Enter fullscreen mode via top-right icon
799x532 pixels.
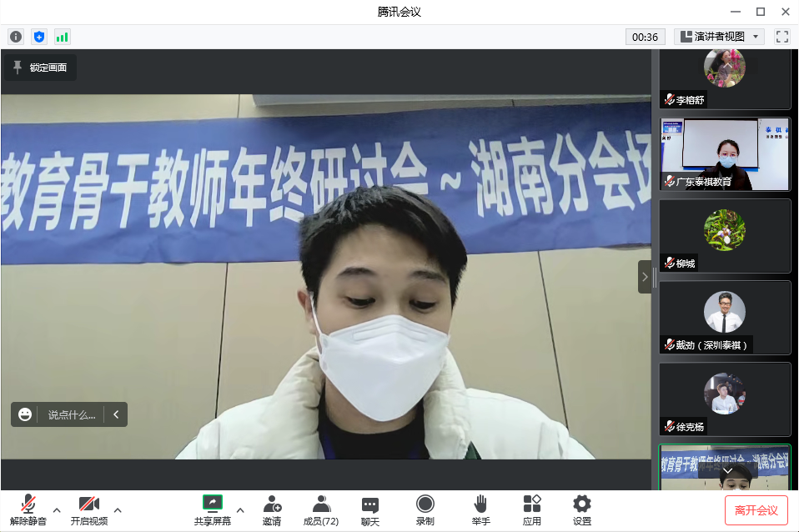point(781,37)
